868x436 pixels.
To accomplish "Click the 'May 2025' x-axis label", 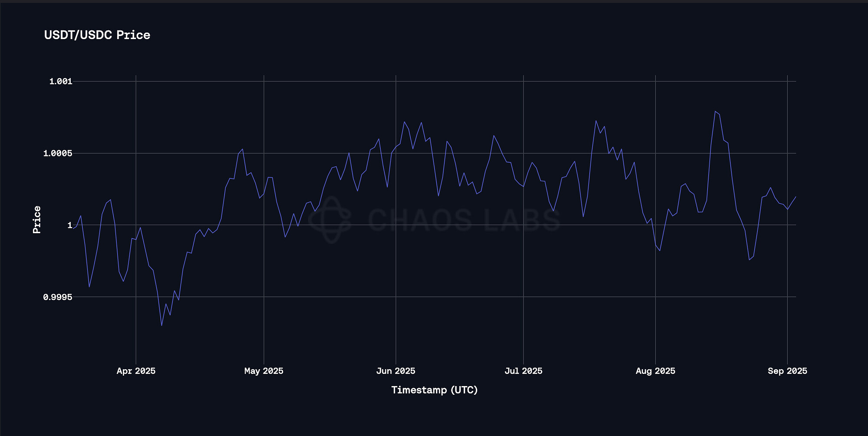I will coord(264,371).
